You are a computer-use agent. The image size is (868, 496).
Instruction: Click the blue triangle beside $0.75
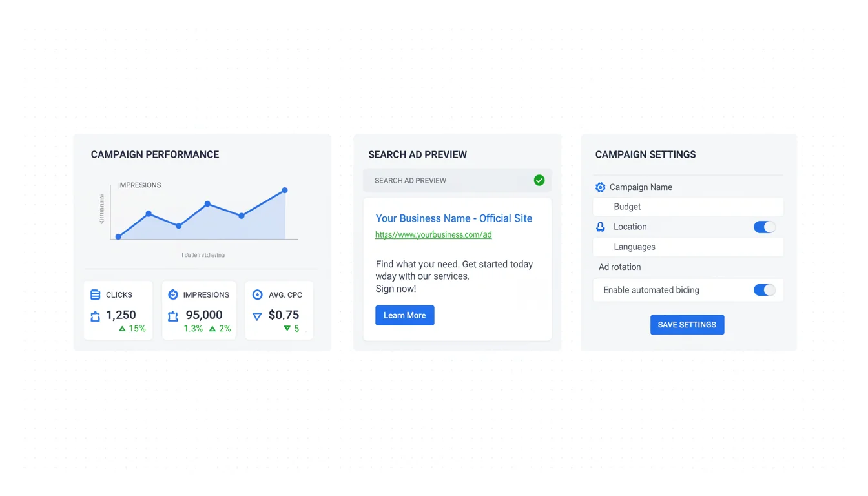(257, 316)
